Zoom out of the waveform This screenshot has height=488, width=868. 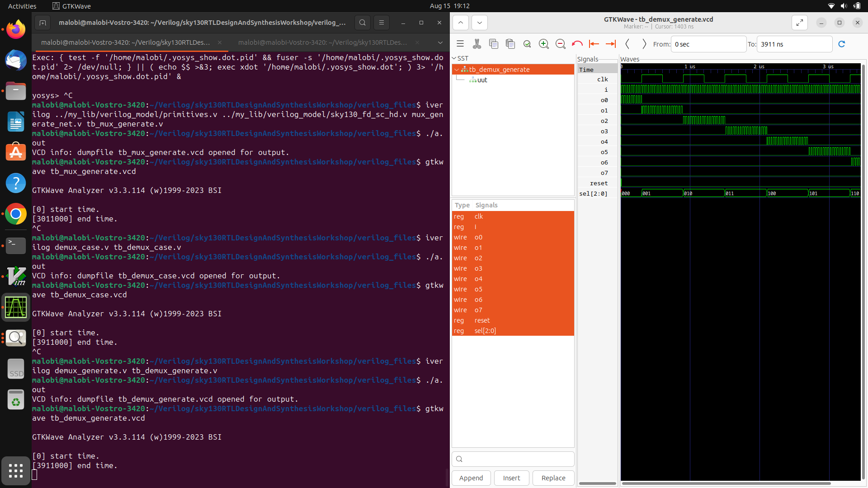click(x=561, y=44)
